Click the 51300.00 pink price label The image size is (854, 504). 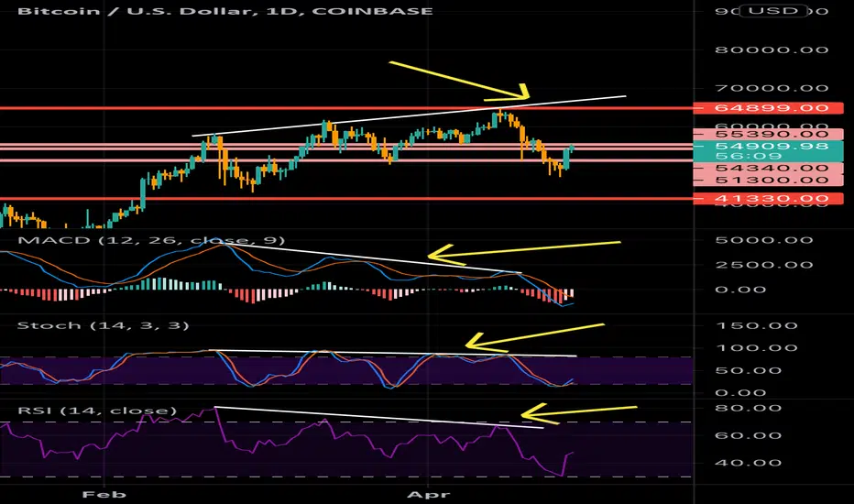coord(768,181)
